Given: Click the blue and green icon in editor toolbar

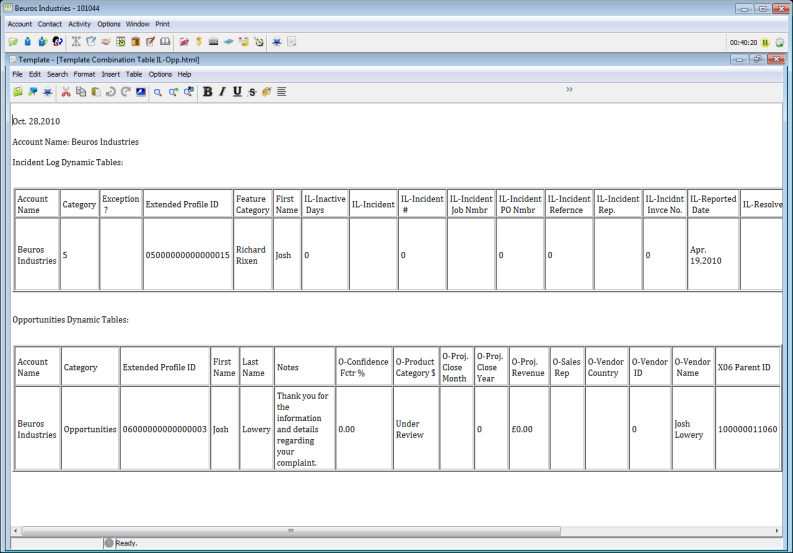Looking at the screenshot, I should pos(33,92).
